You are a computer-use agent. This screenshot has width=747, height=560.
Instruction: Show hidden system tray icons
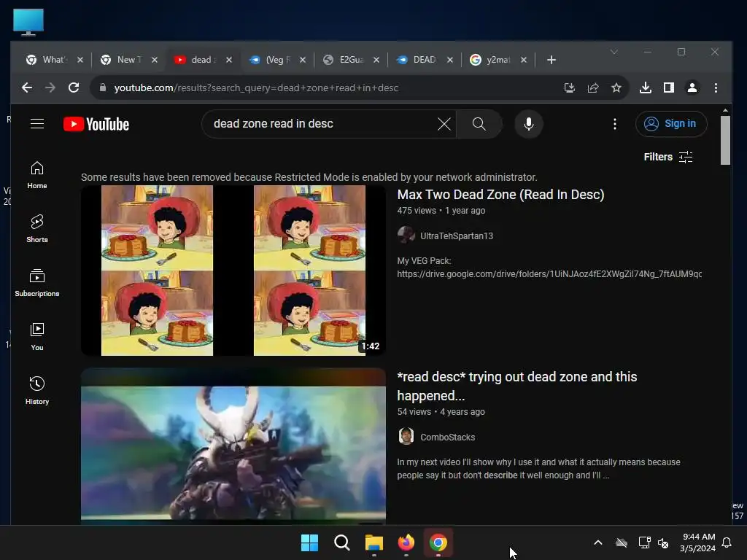598,542
